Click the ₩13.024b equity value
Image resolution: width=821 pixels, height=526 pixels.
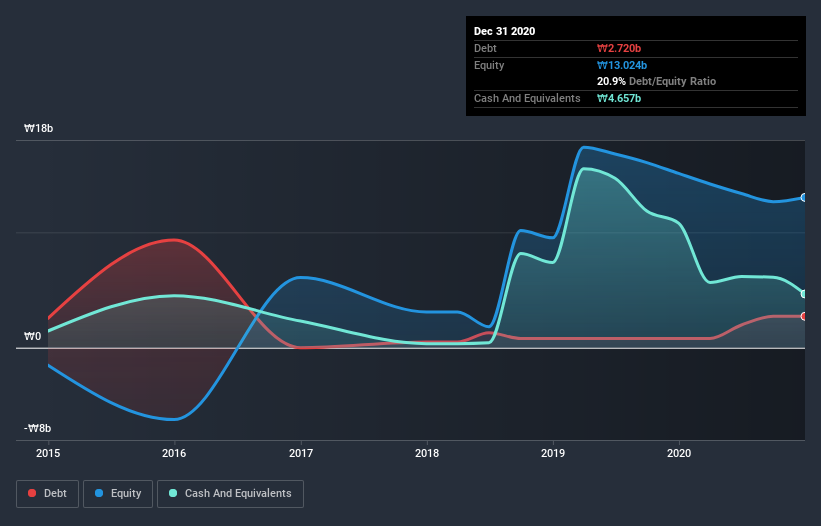point(622,65)
